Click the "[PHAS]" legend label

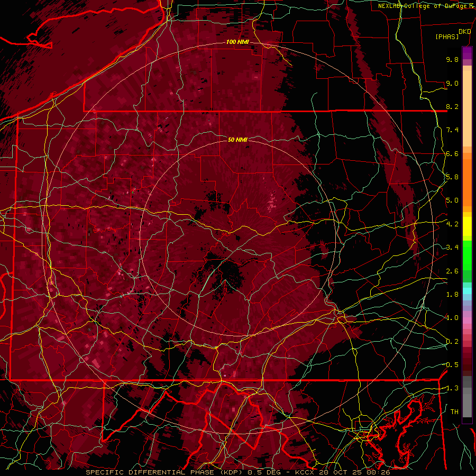coord(447,37)
